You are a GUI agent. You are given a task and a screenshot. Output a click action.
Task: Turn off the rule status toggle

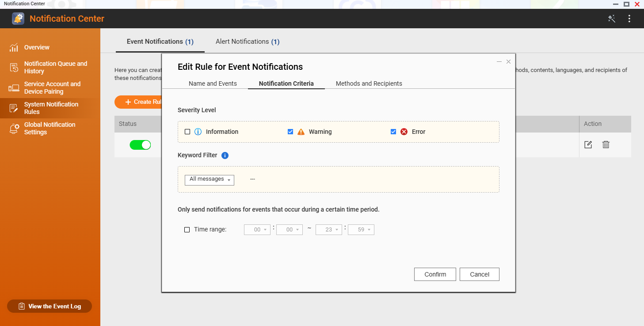pos(140,145)
